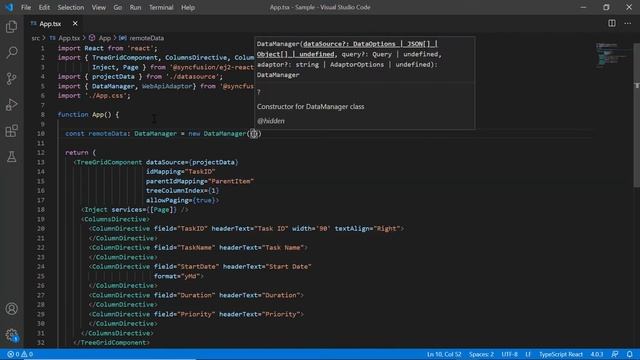Click the App.tsx breadcrumb

pos(69,38)
